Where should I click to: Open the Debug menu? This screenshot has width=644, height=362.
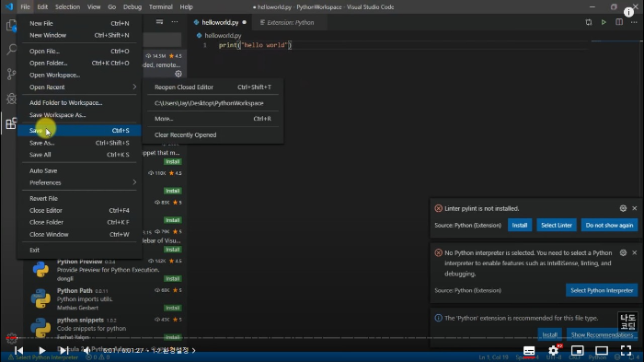132,7
